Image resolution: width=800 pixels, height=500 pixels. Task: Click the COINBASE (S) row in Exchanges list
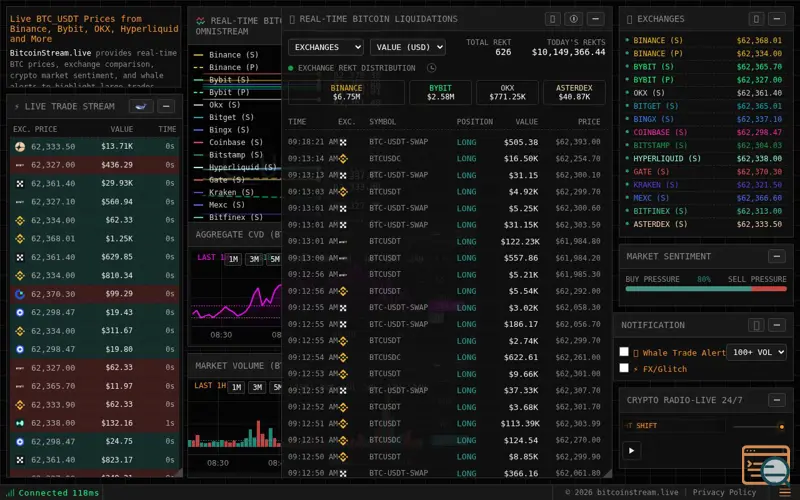[705, 132]
